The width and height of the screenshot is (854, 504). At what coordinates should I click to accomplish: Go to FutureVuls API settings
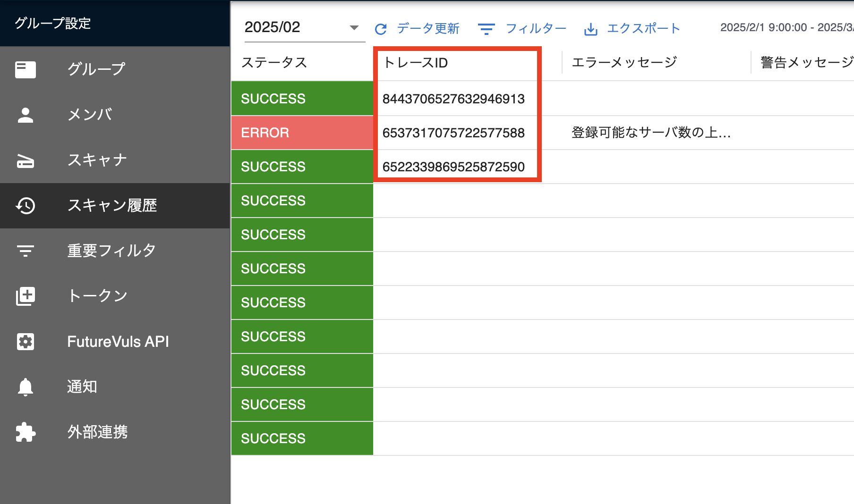[x=115, y=341]
